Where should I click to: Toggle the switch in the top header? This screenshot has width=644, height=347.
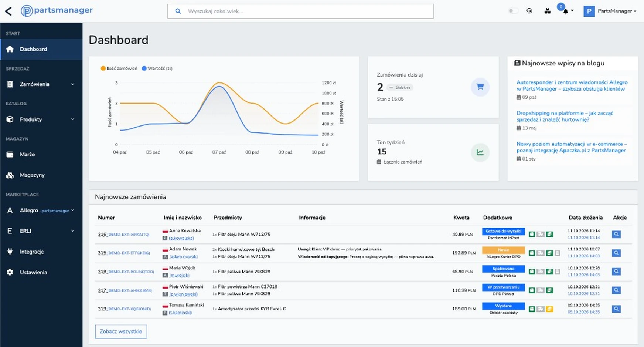pyautogui.click(x=513, y=11)
